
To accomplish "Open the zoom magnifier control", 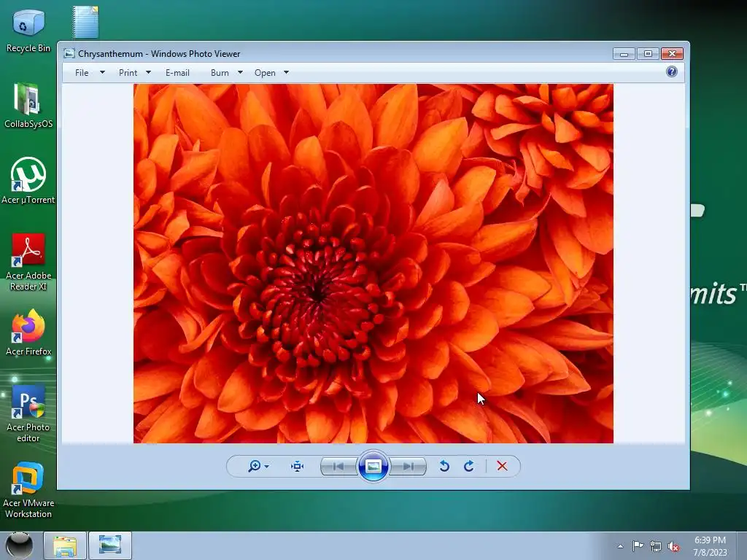I will 255,466.
